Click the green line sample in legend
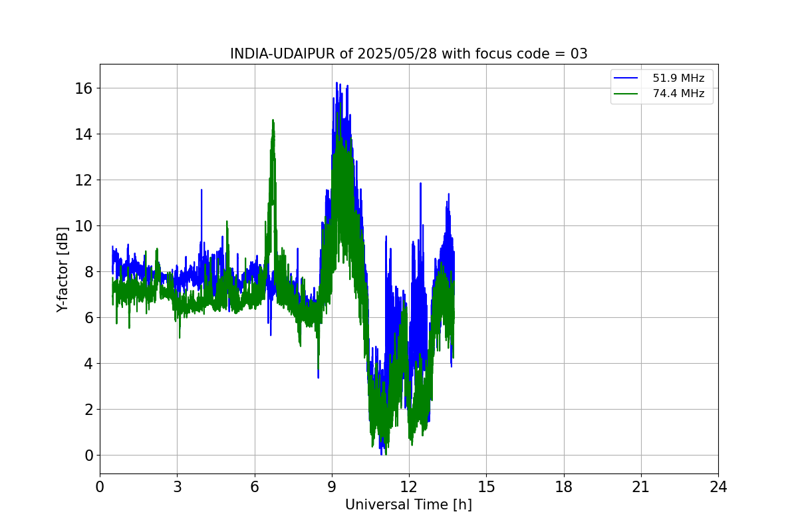This screenshot has height=532, width=798. pyautogui.click(x=626, y=94)
